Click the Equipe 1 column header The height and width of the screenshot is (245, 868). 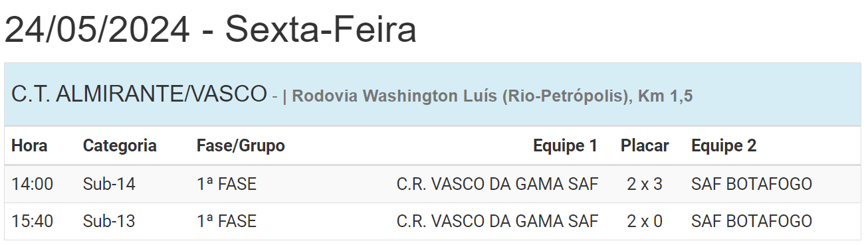(x=565, y=145)
